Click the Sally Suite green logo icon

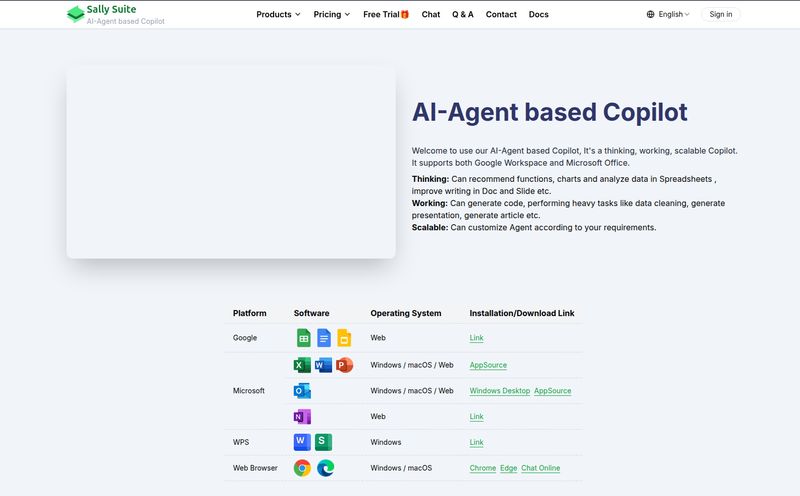click(x=76, y=14)
